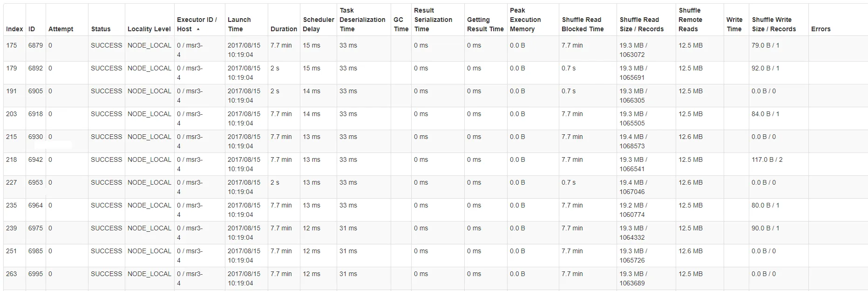Click the Errors column header
868x291 pixels.
(x=821, y=29)
